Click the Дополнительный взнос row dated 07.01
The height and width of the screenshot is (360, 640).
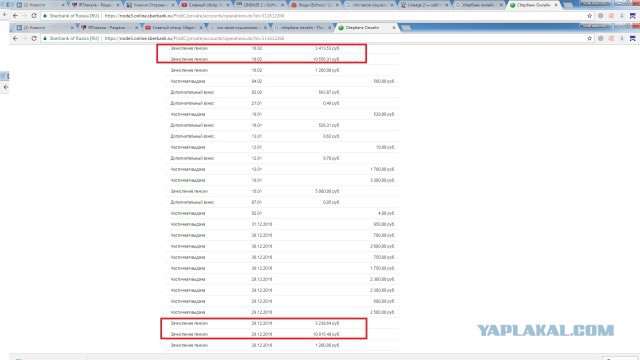coord(282,202)
